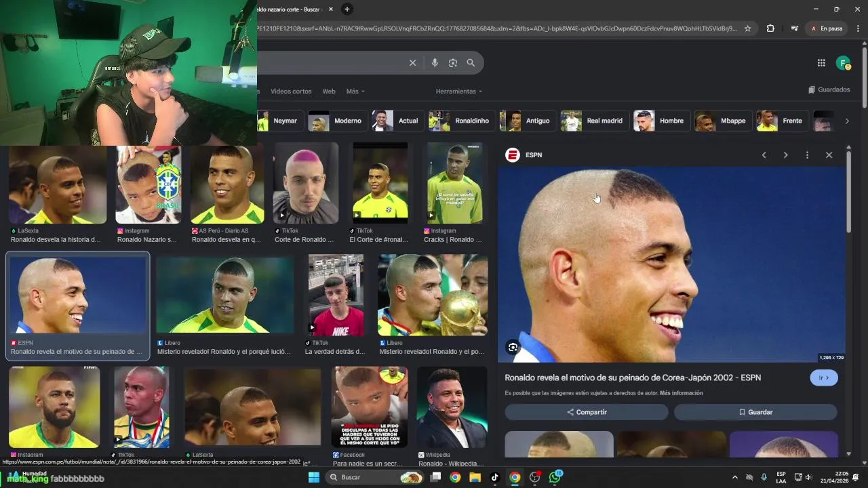Viewport: 868px width, 488px height.
Task: Open WhatsApp from the taskbar
Action: point(555,477)
